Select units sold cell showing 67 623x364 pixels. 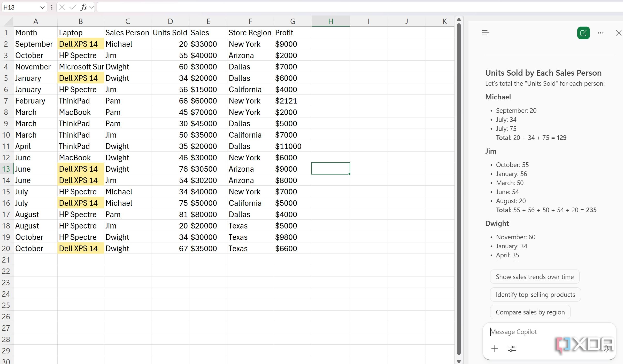(170, 249)
